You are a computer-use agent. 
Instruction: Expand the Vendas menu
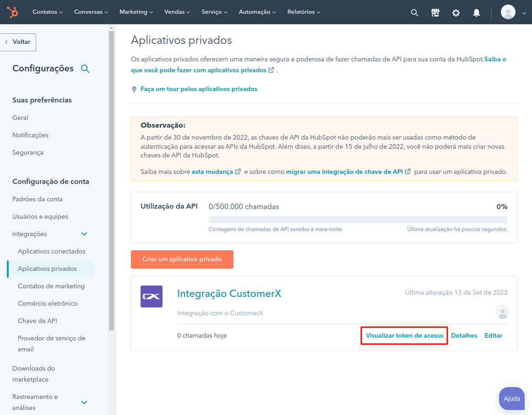pyautogui.click(x=177, y=12)
